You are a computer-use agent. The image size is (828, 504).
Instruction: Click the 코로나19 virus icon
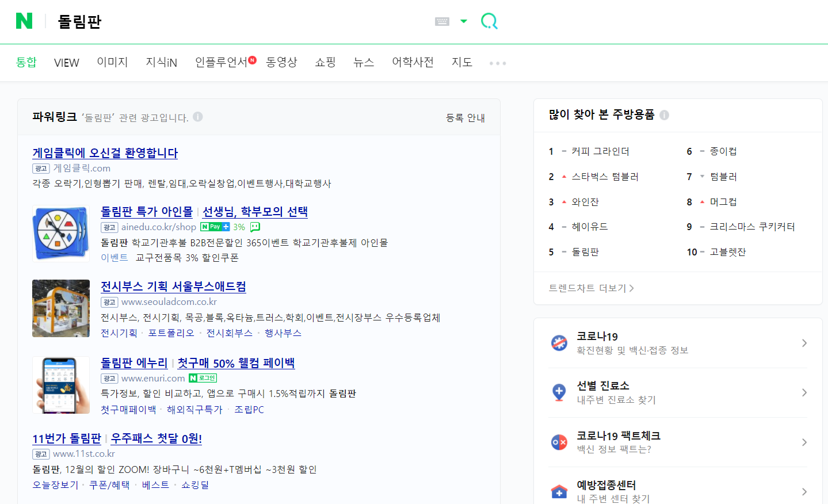point(559,343)
